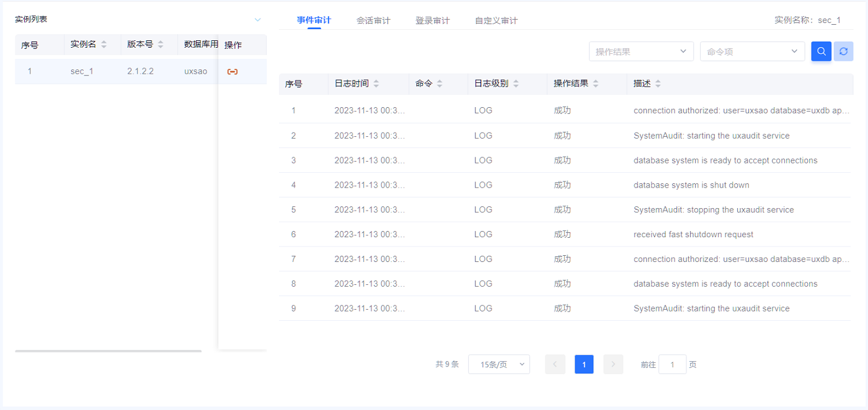Image resolution: width=868 pixels, height=410 pixels.
Task: Sort 描述 column using its sort icon
Action: click(658, 84)
